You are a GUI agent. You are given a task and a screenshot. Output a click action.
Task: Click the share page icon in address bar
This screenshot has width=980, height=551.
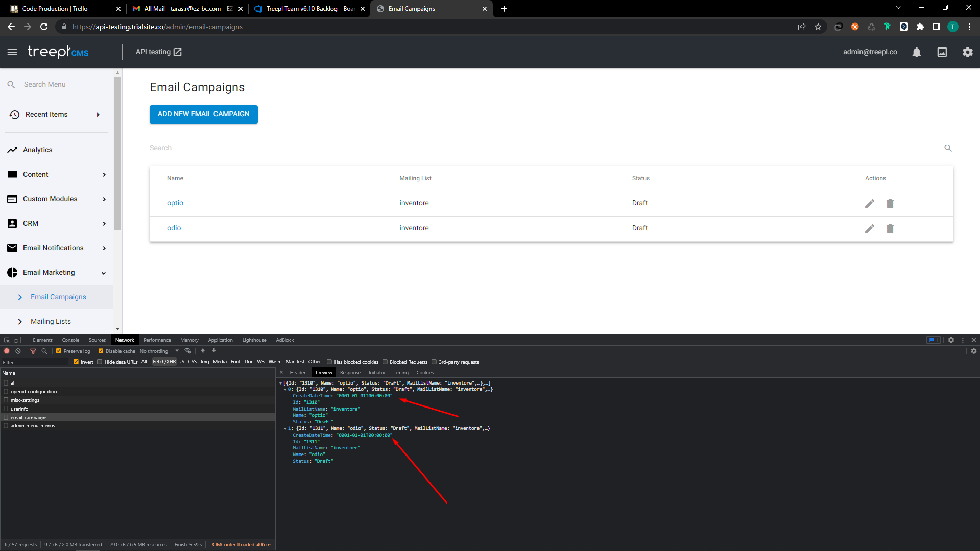tap(802, 27)
